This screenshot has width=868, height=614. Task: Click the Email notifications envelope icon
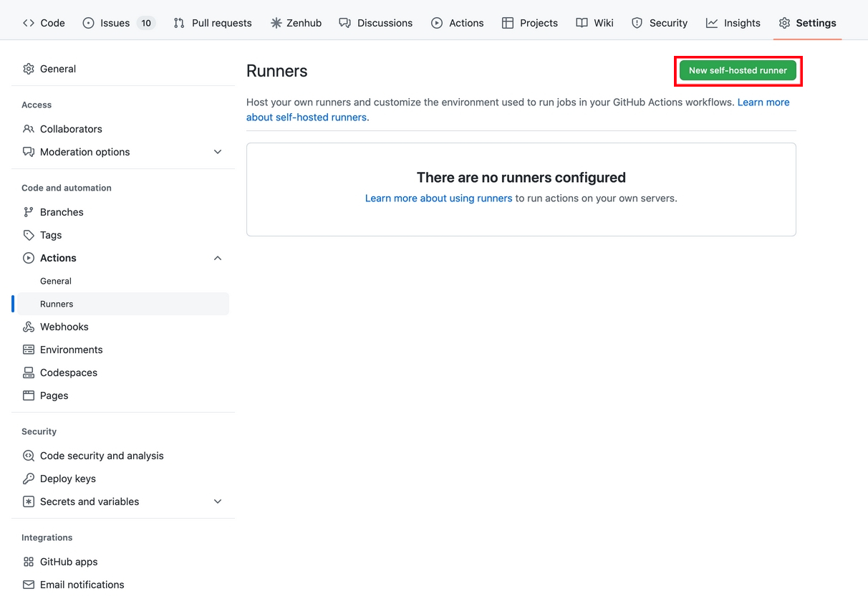[x=29, y=585]
